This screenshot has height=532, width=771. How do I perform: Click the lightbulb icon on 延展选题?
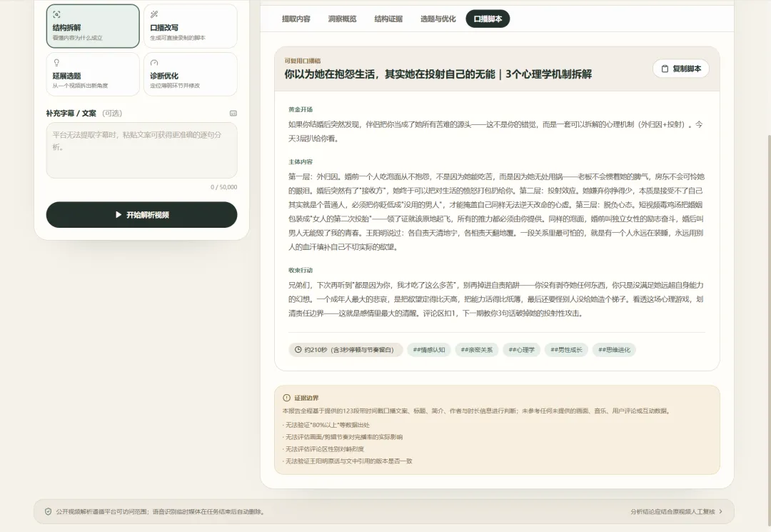pyautogui.click(x=56, y=62)
